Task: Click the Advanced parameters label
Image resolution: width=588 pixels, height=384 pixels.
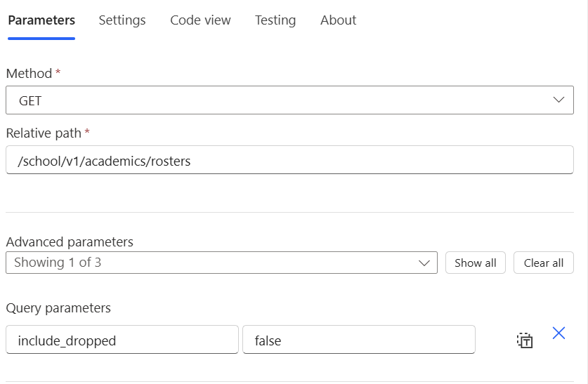Action: (x=70, y=242)
